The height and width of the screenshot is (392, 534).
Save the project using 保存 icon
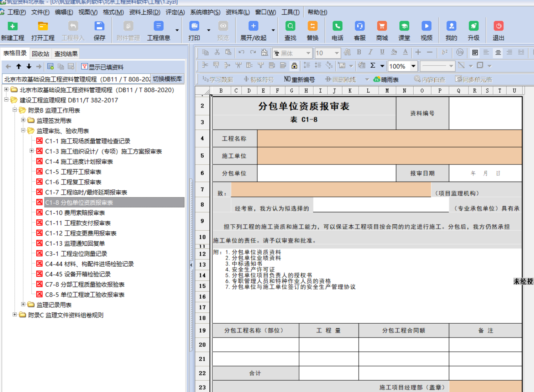point(99,31)
